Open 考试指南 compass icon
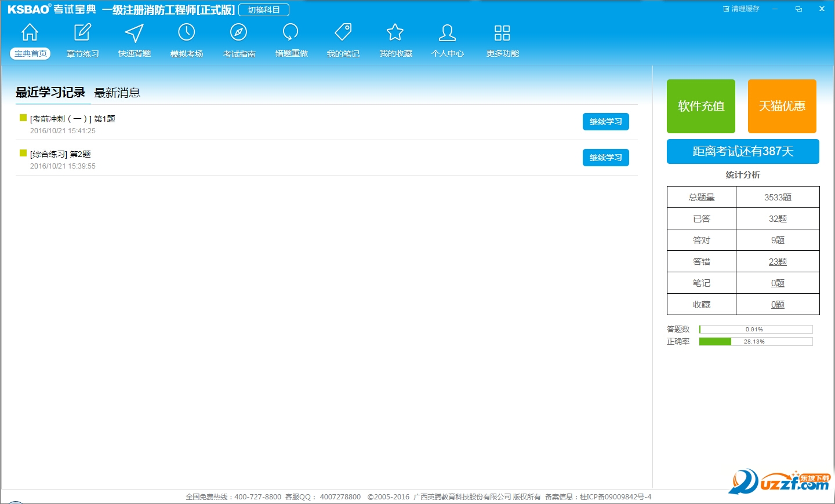835x504 pixels. point(239,32)
